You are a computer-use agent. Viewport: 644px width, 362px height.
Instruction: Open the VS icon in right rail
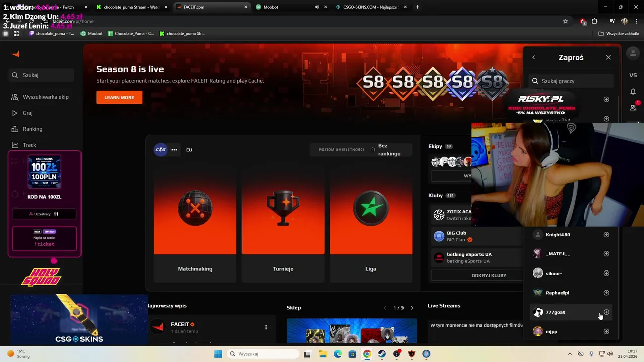[633, 75]
